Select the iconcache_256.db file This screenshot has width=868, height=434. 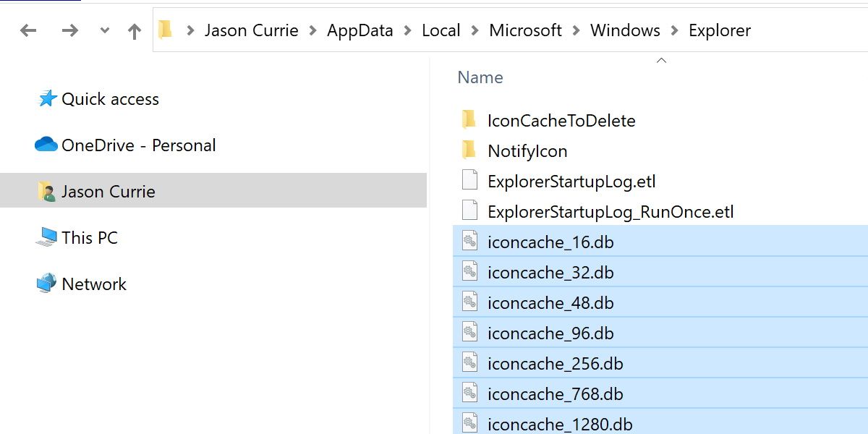(x=556, y=363)
